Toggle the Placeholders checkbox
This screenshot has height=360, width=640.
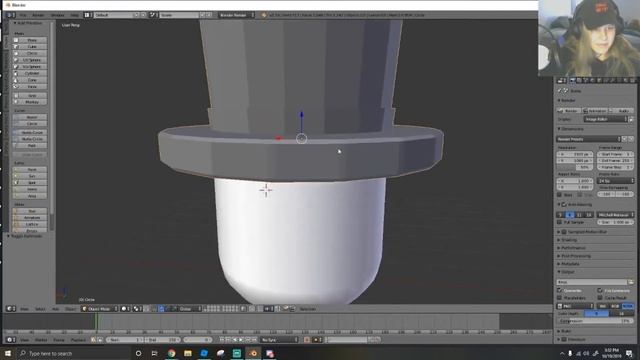point(560,298)
